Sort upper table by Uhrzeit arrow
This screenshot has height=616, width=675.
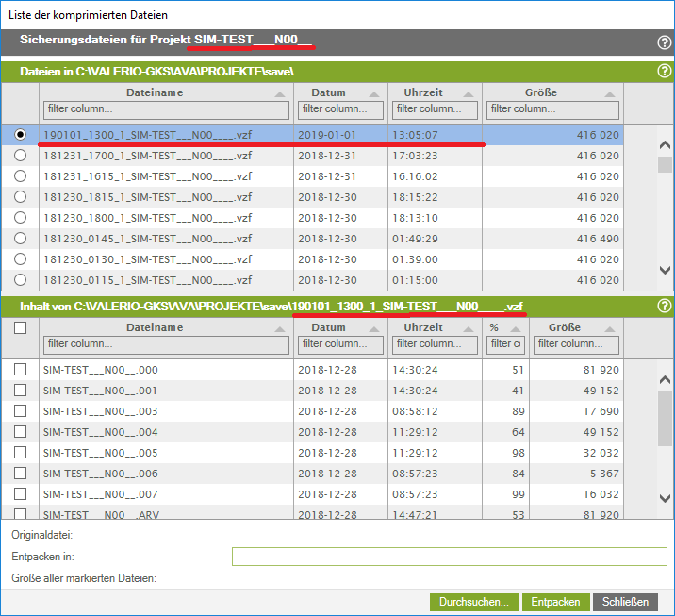point(469,93)
